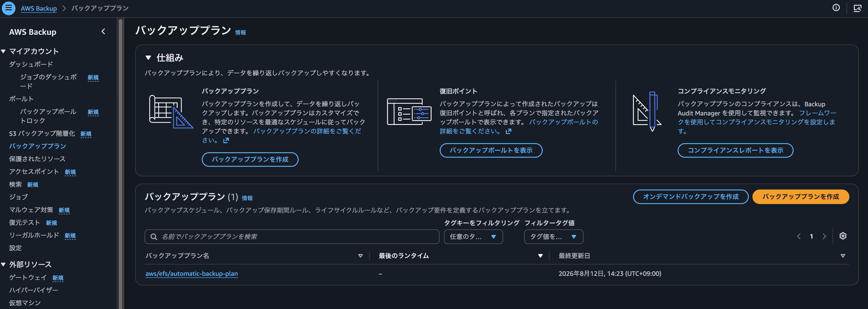The width and height of the screenshot is (868, 309).
Task: Open 検索 in sidebar
Action: (x=15, y=184)
